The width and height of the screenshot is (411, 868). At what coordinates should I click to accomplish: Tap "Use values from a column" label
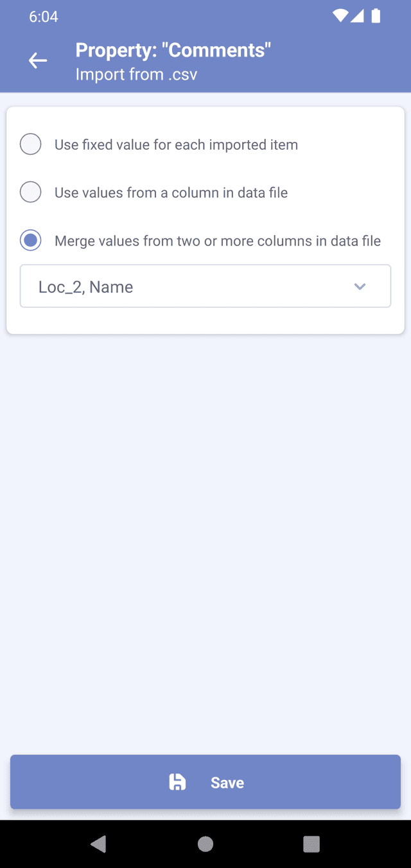(171, 193)
